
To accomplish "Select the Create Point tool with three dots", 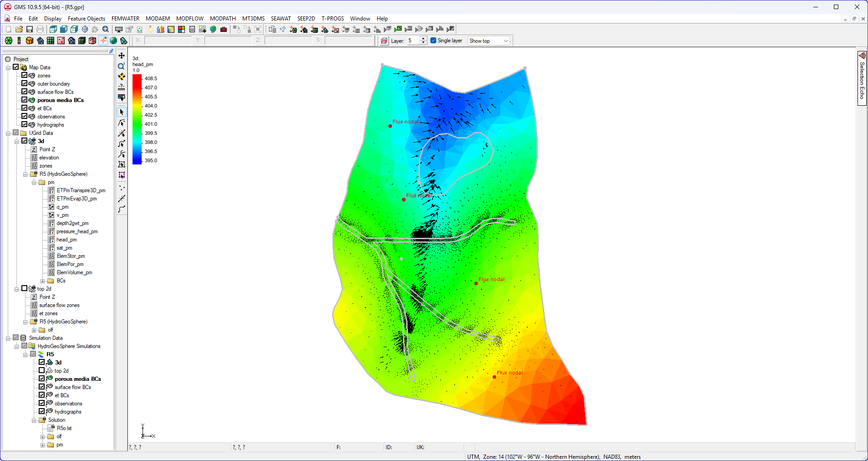I will click(x=122, y=188).
